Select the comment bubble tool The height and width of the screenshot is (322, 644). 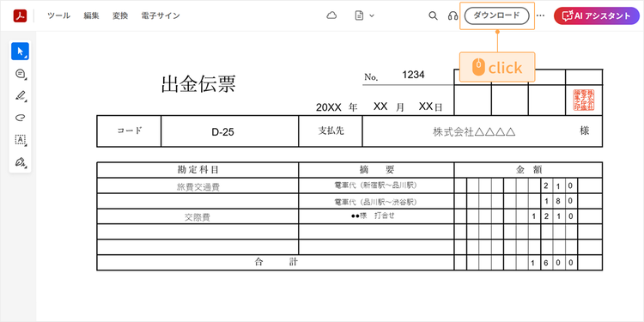coord(20,74)
